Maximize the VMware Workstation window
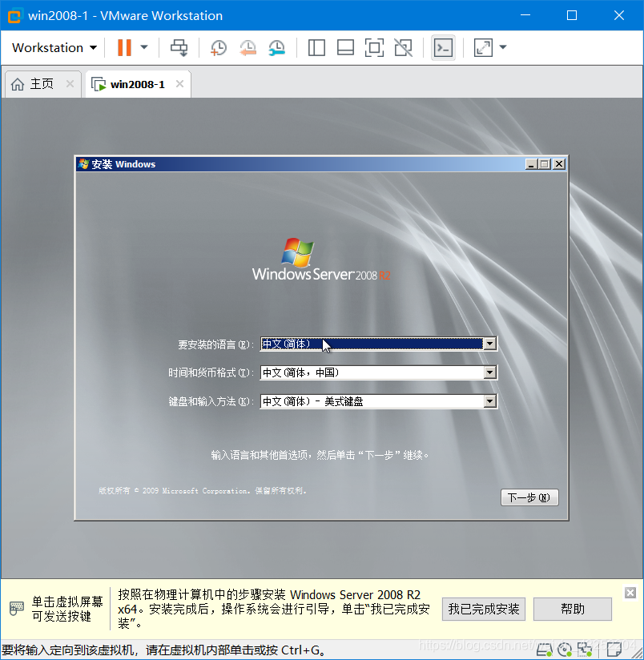 (x=572, y=15)
